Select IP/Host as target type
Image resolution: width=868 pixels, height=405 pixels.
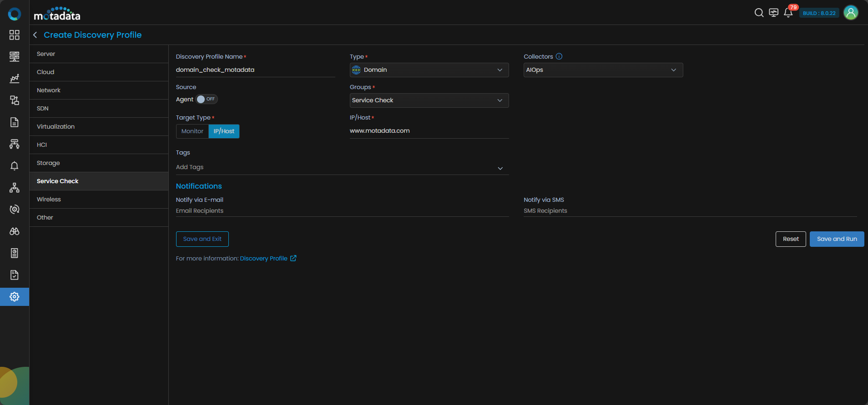(x=224, y=131)
